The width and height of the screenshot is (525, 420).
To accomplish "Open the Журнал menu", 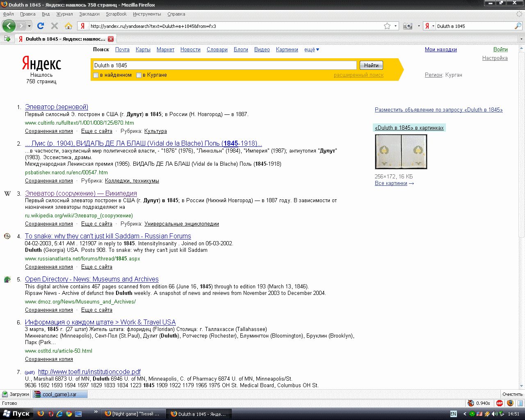I will click(64, 14).
